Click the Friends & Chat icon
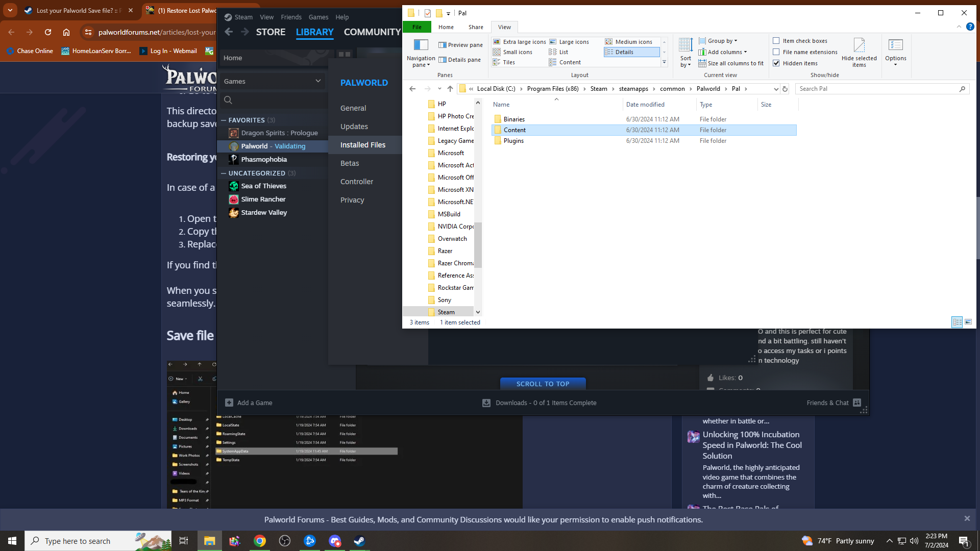Screen dimensions: 980x551 tap(857, 403)
